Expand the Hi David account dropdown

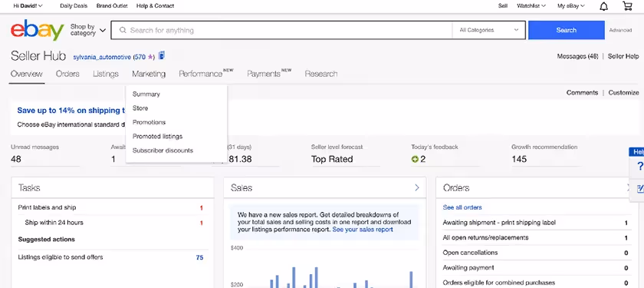click(x=28, y=6)
